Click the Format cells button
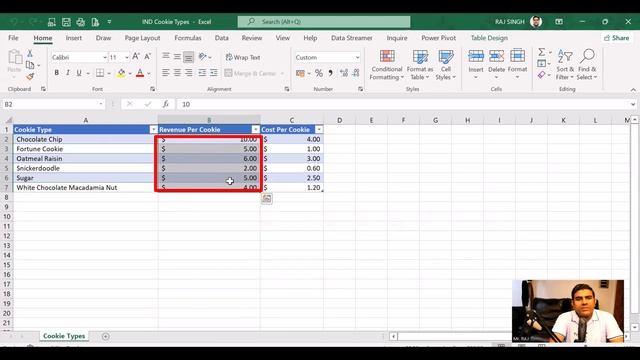 [517, 64]
